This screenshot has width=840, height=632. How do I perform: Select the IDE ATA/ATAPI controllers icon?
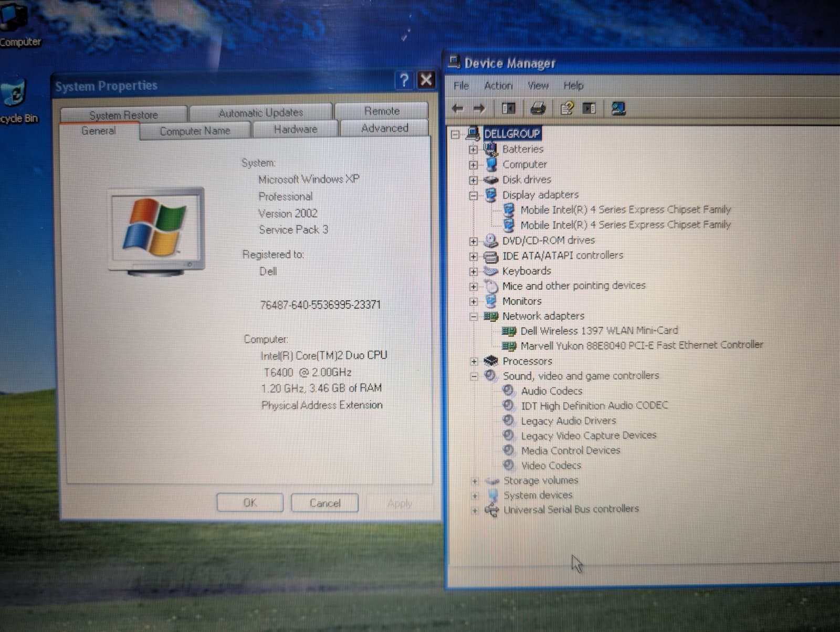tap(491, 256)
